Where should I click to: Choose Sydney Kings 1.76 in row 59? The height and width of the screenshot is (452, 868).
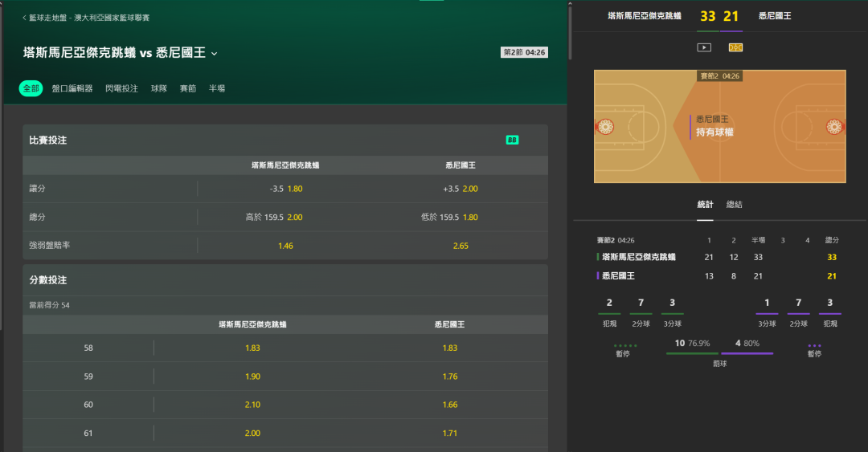[449, 377]
